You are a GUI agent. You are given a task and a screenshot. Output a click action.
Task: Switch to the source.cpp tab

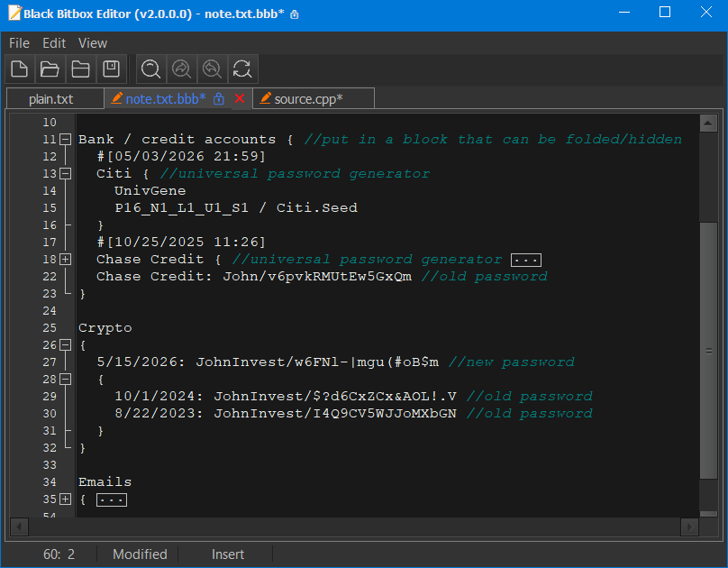(314, 98)
